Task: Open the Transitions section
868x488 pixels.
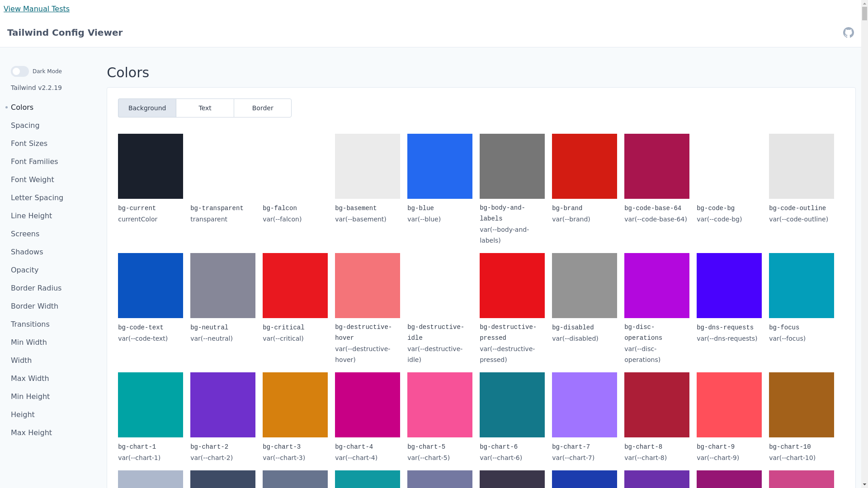Action: point(30,324)
